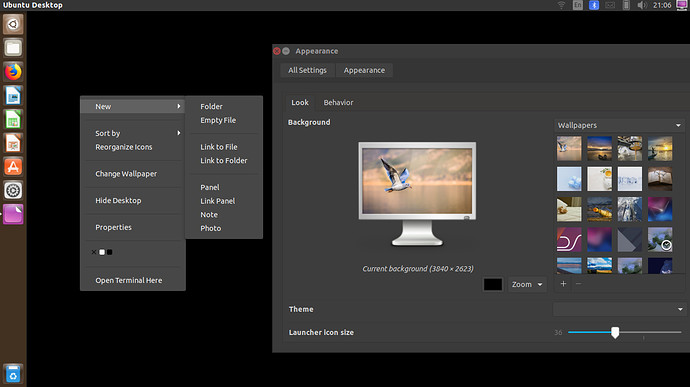Launch Firefox from the launcher

coord(13,72)
